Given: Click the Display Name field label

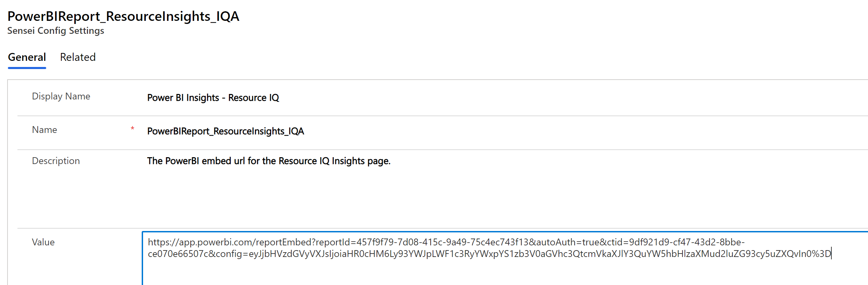Looking at the screenshot, I should pos(61,96).
